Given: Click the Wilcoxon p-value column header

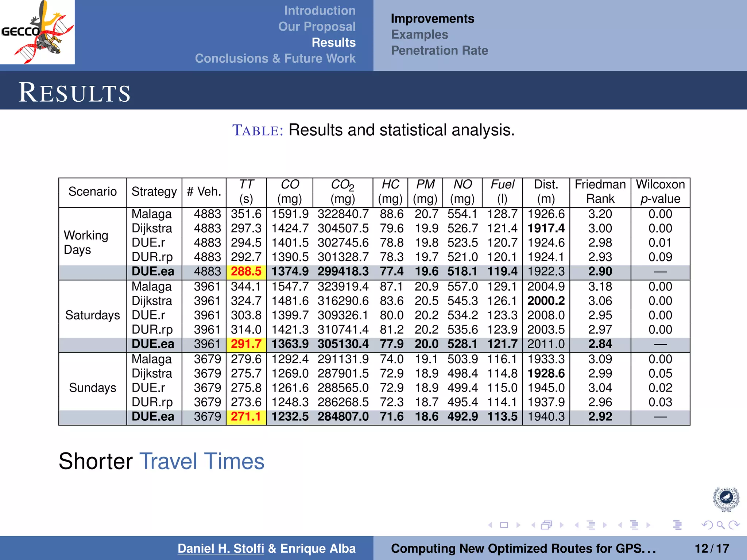Looking at the screenshot, I should click(x=661, y=192).
